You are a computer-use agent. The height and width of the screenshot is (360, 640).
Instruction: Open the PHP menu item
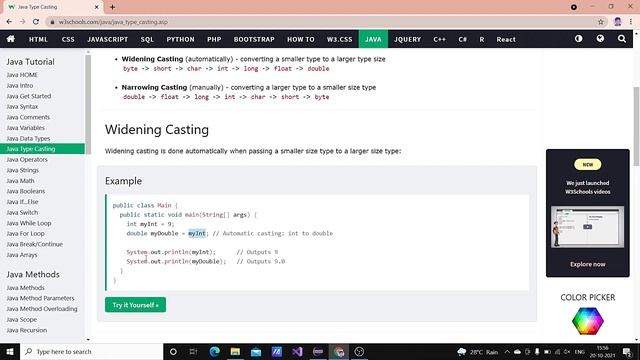coord(214,39)
